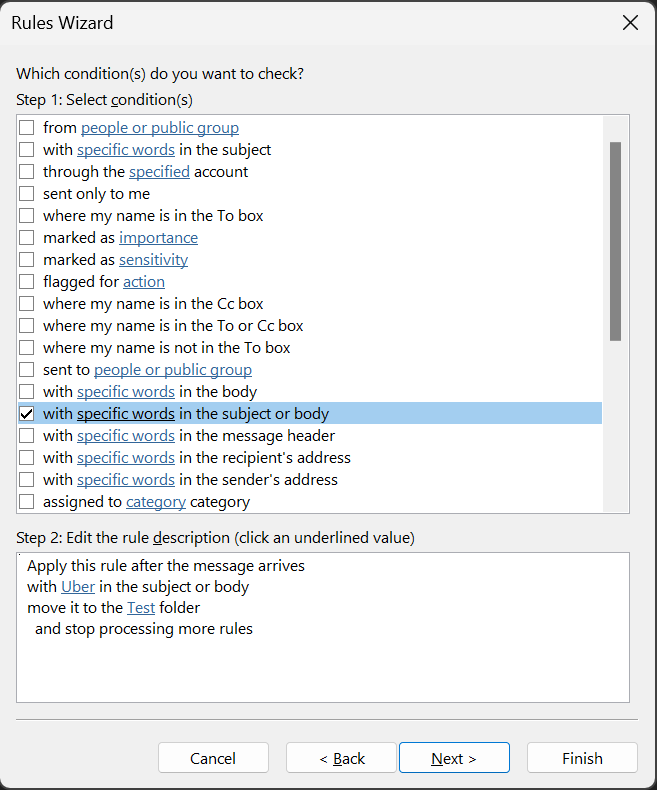Viewport: 657px width, 790px height.
Task: Go back with the Back button
Action: pos(342,758)
